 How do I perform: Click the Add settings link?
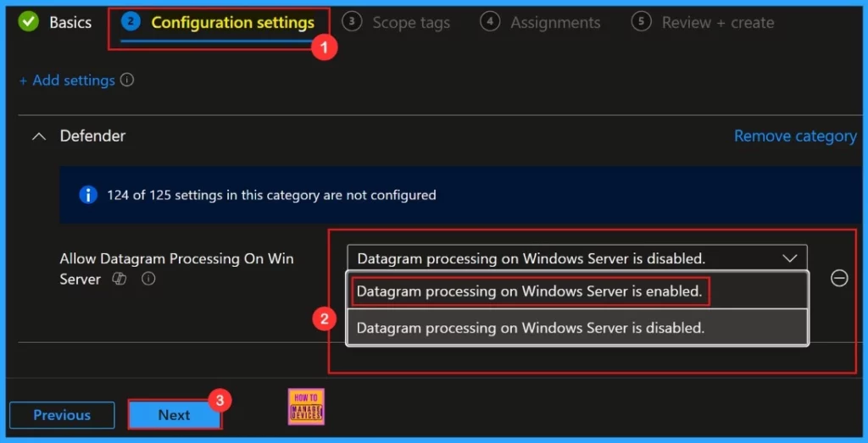point(67,80)
